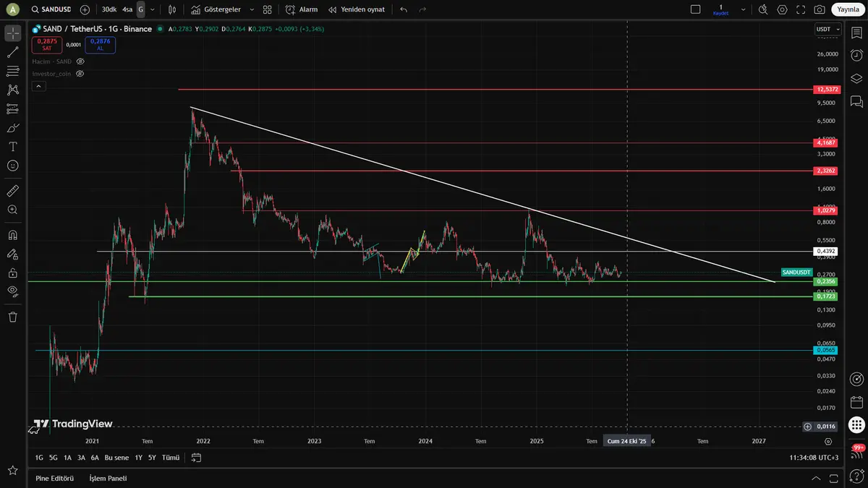Switch to the 4sa interval

(x=127, y=9)
